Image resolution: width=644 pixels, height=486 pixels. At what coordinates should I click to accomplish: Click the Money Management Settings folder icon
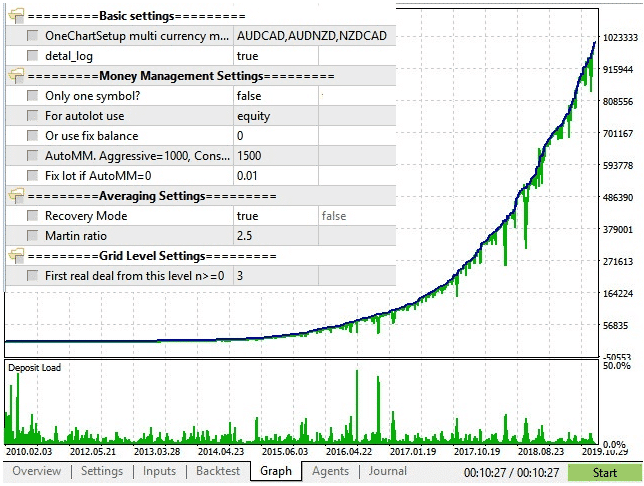pos(16,76)
